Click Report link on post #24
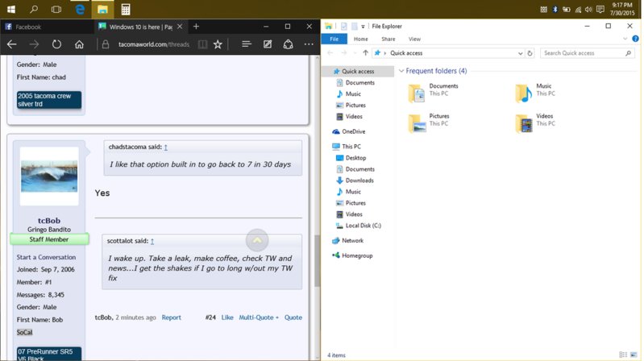 point(171,317)
